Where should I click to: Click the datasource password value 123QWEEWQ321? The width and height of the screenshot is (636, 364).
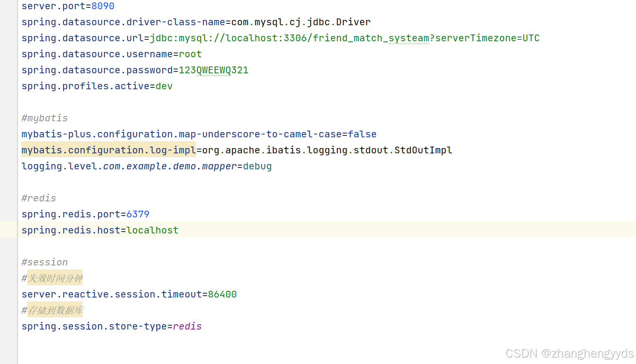[214, 70]
